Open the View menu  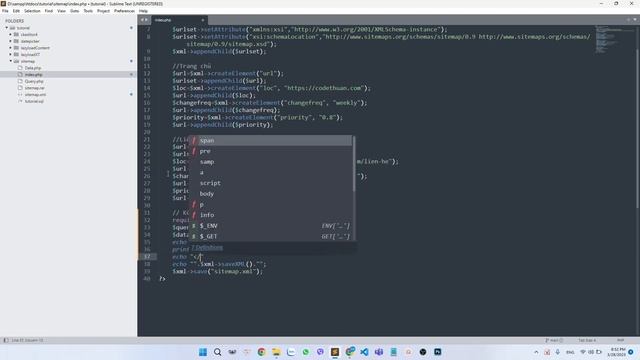pyautogui.click(x=62, y=11)
